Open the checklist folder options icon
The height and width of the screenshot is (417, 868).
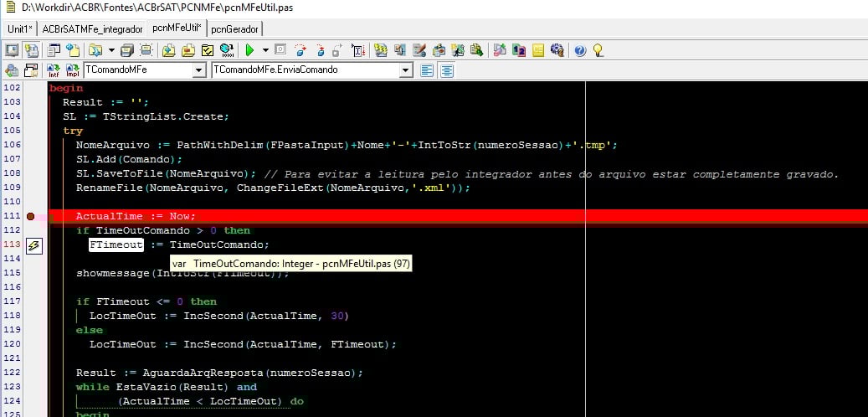tap(208, 50)
